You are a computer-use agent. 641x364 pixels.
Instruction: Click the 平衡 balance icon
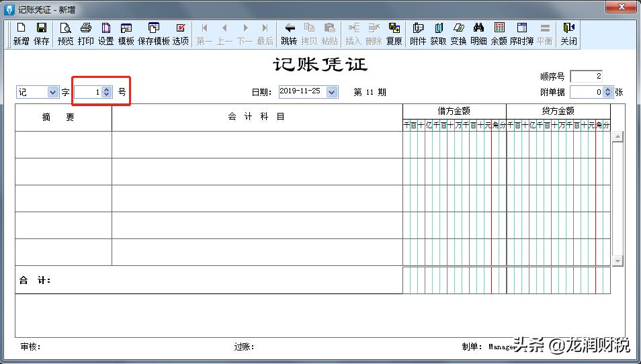coord(544,34)
